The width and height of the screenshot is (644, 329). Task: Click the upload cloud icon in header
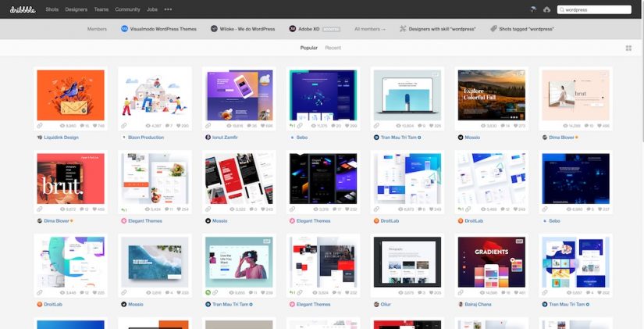click(x=546, y=9)
